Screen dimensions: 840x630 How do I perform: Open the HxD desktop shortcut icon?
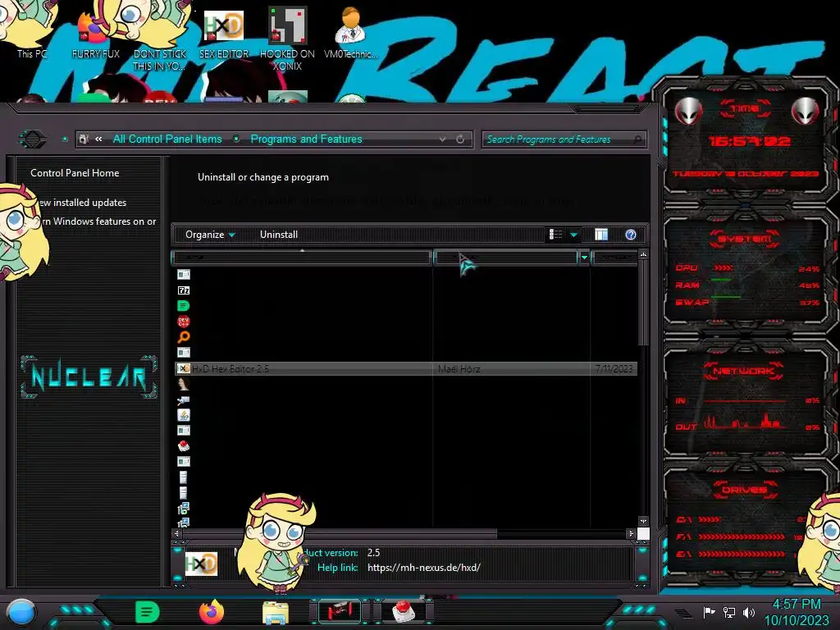point(224,31)
